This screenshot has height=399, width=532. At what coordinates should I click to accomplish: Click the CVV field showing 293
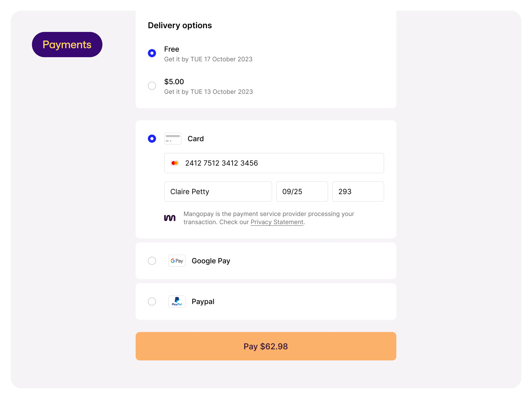coord(358,192)
